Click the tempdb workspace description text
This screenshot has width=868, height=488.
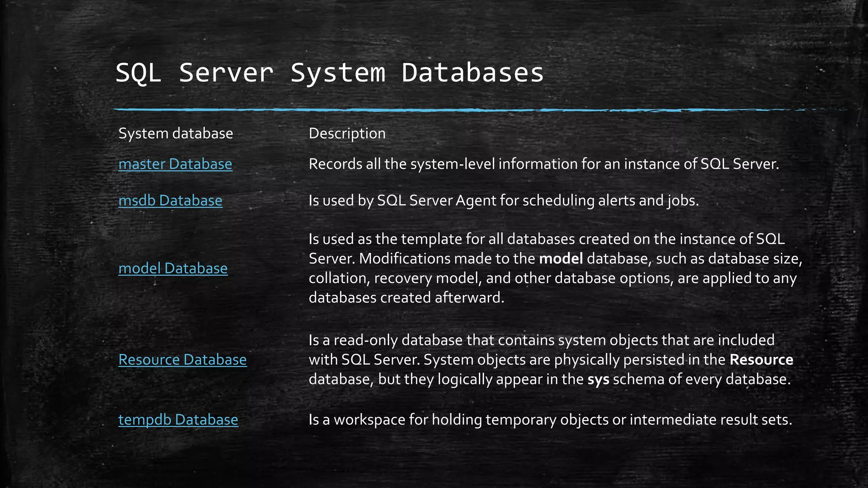pyautogui.click(x=550, y=420)
